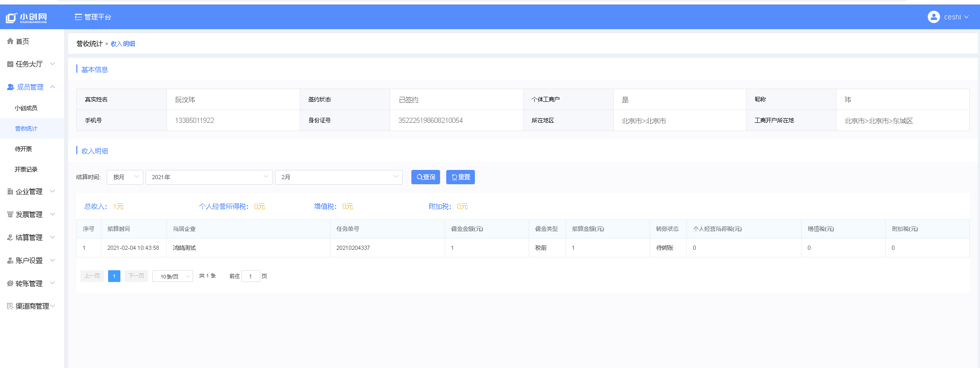This screenshot has width=980, height=368.
Task: Open the 10条/页 page size dropdown
Action: [173, 276]
